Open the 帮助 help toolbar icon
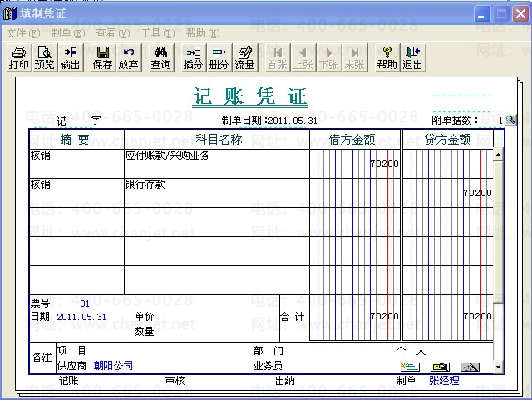This screenshot has height=400, width=532. pos(387,57)
